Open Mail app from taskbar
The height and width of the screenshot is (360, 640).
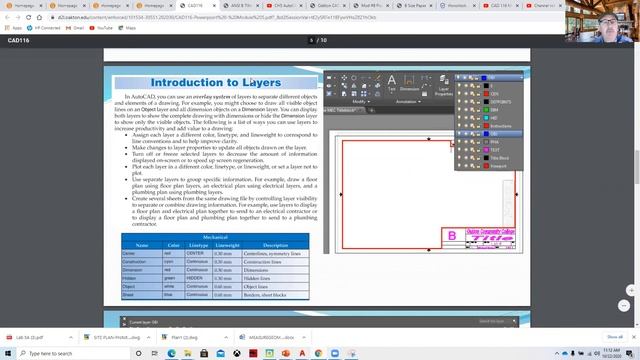[x=220, y=353]
